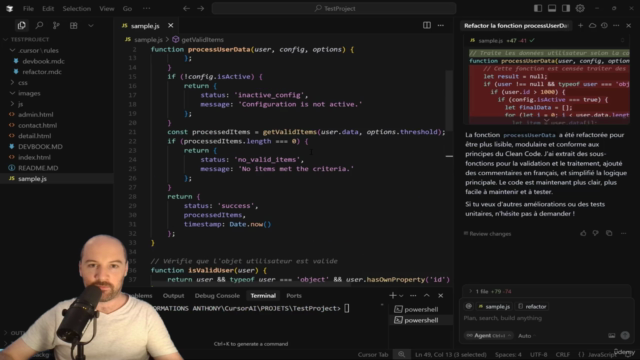The width and height of the screenshot is (640, 360).
Task: Toggle the AI pane layout icon
Action: click(x=566, y=8)
